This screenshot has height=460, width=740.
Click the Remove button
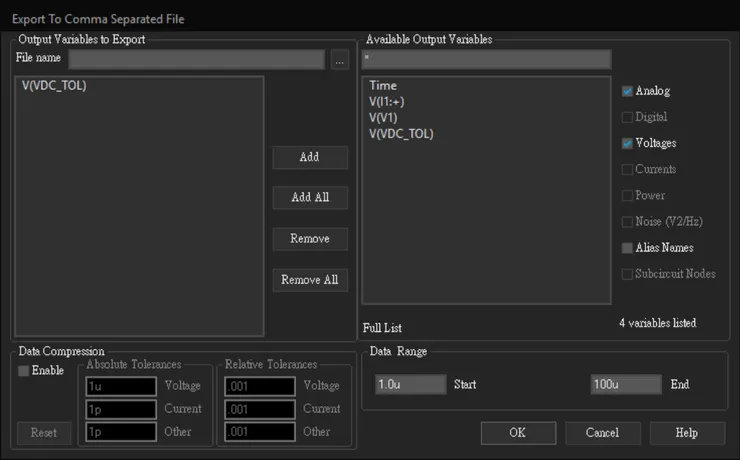click(310, 239)
